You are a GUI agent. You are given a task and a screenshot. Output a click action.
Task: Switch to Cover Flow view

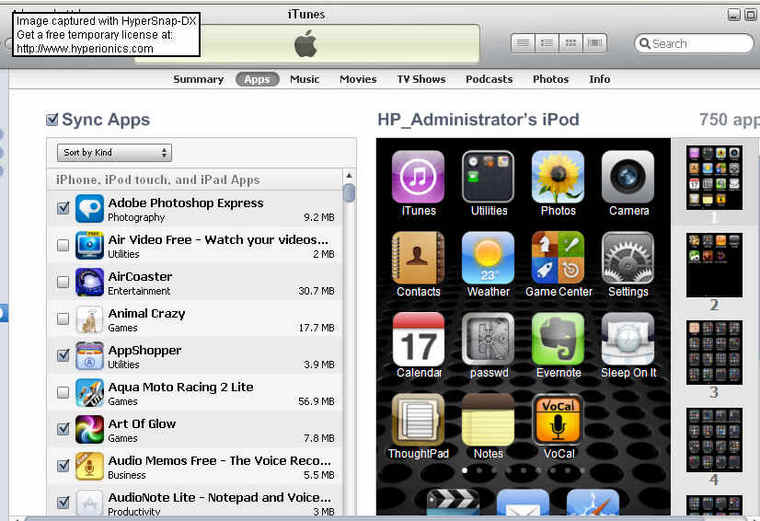click(x=595, y=44)
